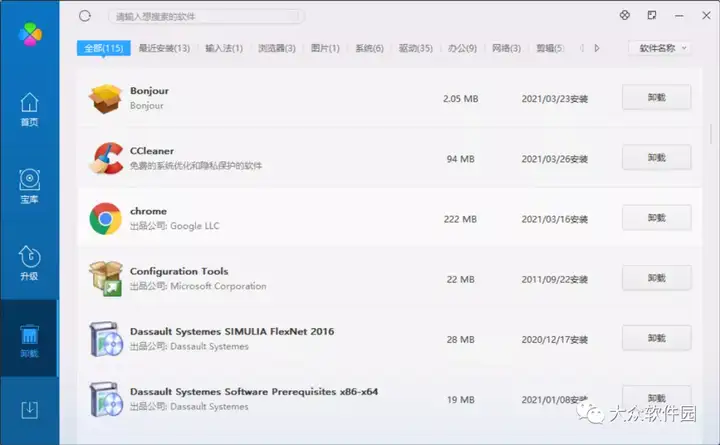Click the 19 MB size value

(x=461, y=400)
